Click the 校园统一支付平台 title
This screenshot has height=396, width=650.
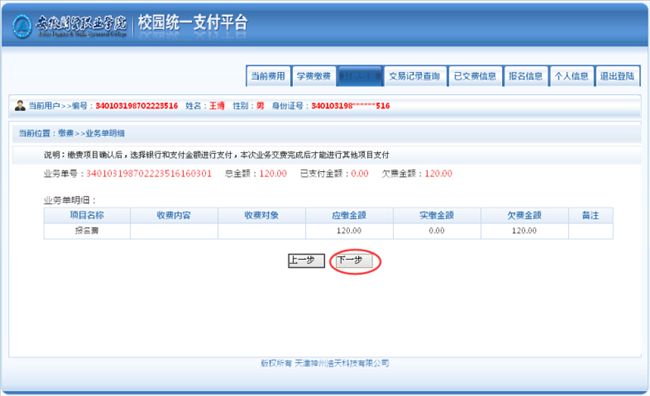click(193, 23)
